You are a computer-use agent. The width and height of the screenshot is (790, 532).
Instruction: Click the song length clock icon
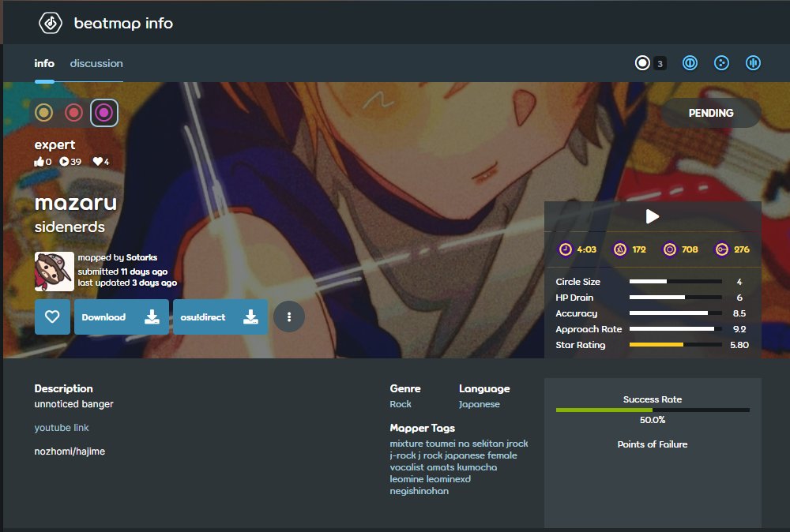566,249
